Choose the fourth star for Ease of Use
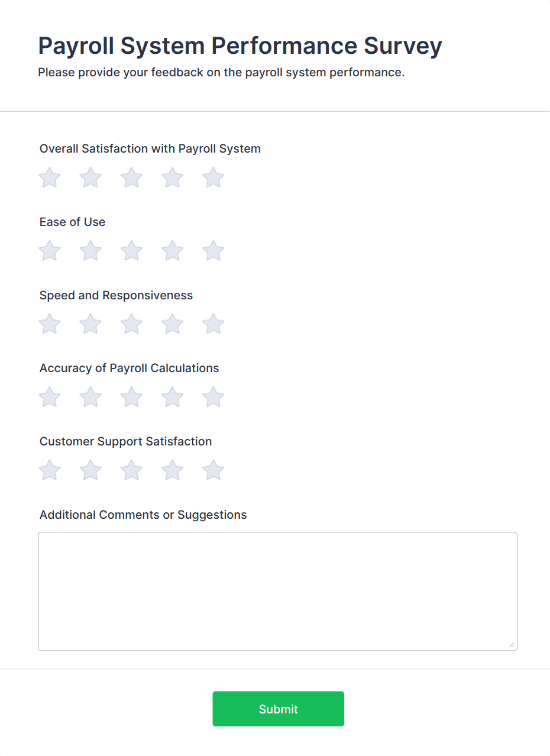The height and width of the screenshot is (756, 550). pyautogui.click(x=172, y=250)
